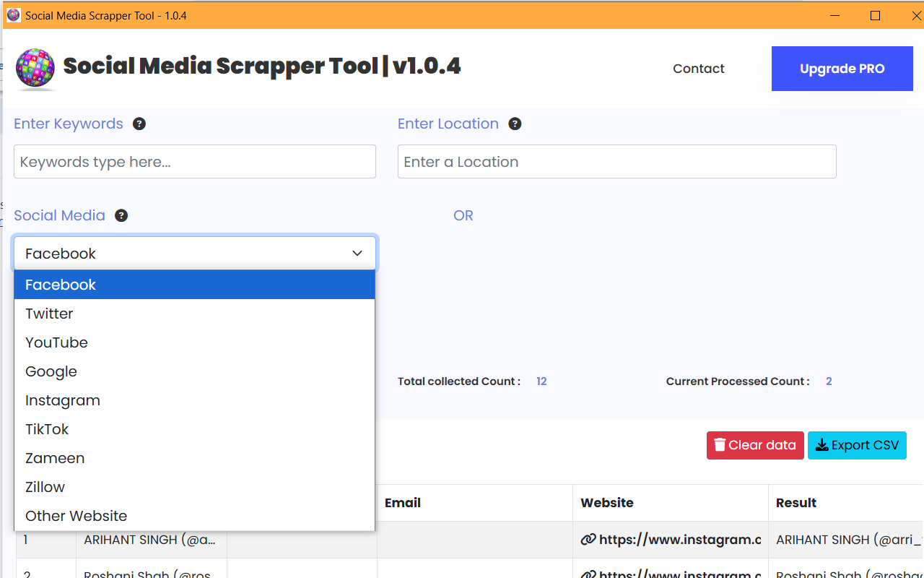Click trash icon on Clear data button
This screenshot has width=924, height=578.
720,445
